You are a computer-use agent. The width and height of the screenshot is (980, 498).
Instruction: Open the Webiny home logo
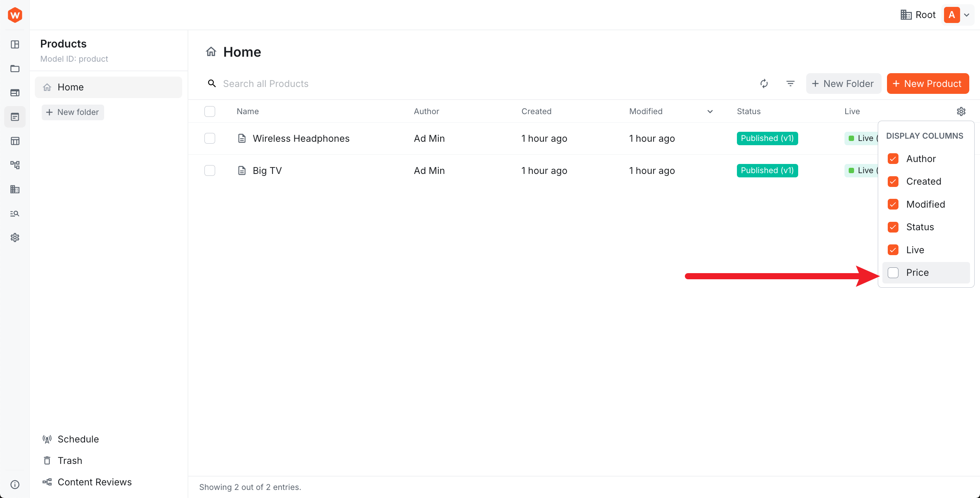[15, 15]
